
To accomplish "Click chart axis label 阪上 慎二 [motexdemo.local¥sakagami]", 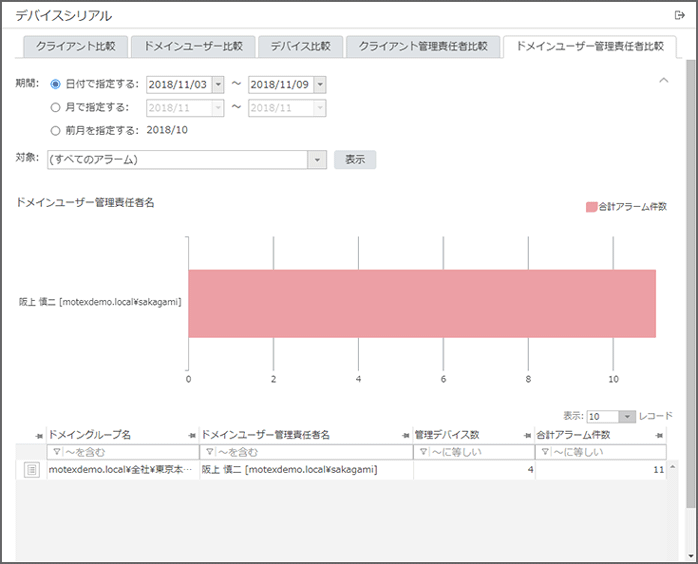I will point(100,302).
